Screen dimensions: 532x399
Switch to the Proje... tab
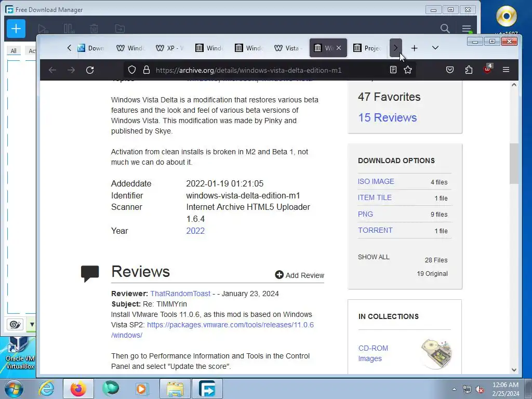367,48
